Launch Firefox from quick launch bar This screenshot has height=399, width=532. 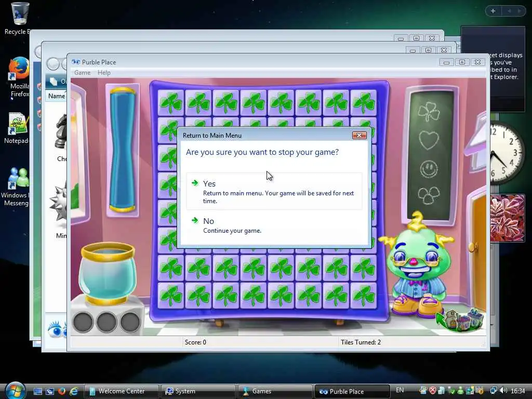(61, 391)
